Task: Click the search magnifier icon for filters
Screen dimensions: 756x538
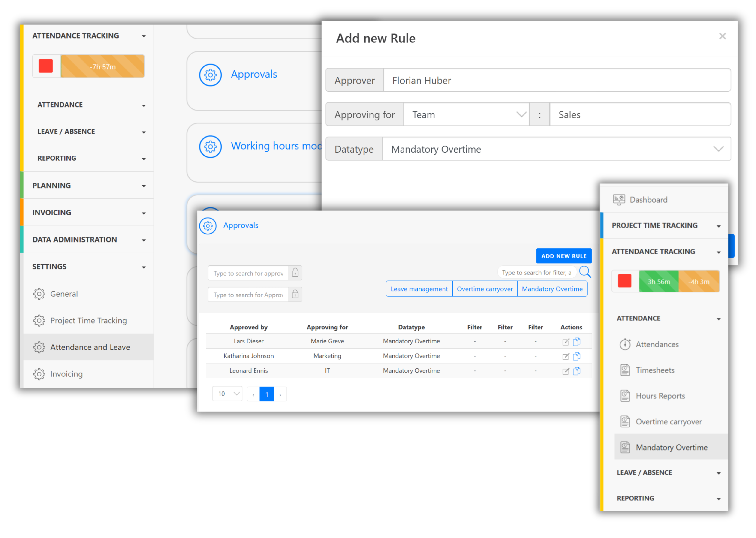Action: [585, 272]
